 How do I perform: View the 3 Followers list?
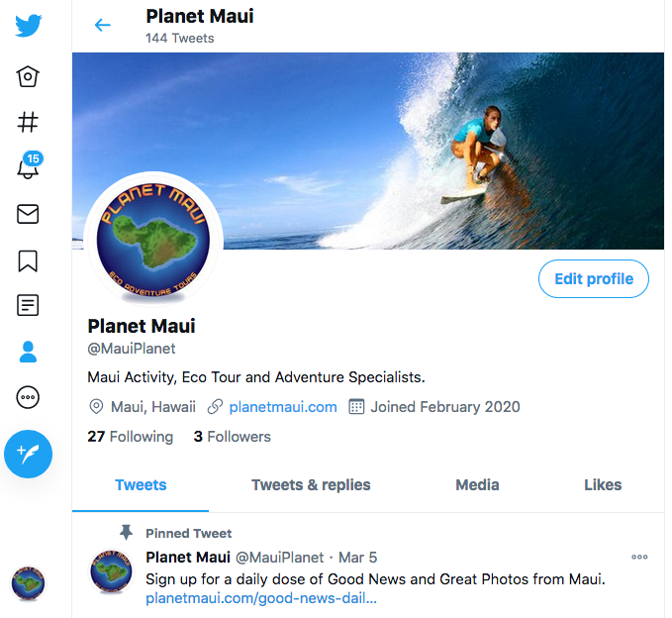click(x=233, y=437)
